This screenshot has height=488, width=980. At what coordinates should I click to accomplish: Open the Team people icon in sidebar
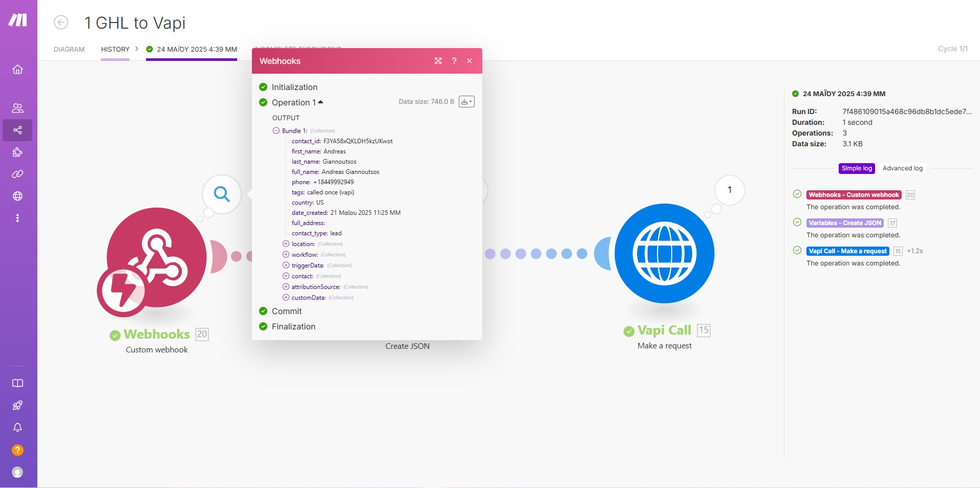click(x=17, y=108)
